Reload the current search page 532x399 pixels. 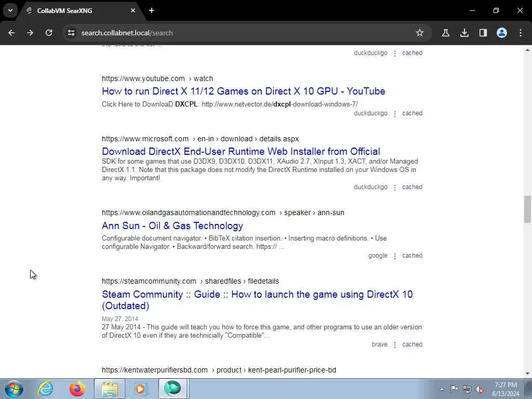49,33
